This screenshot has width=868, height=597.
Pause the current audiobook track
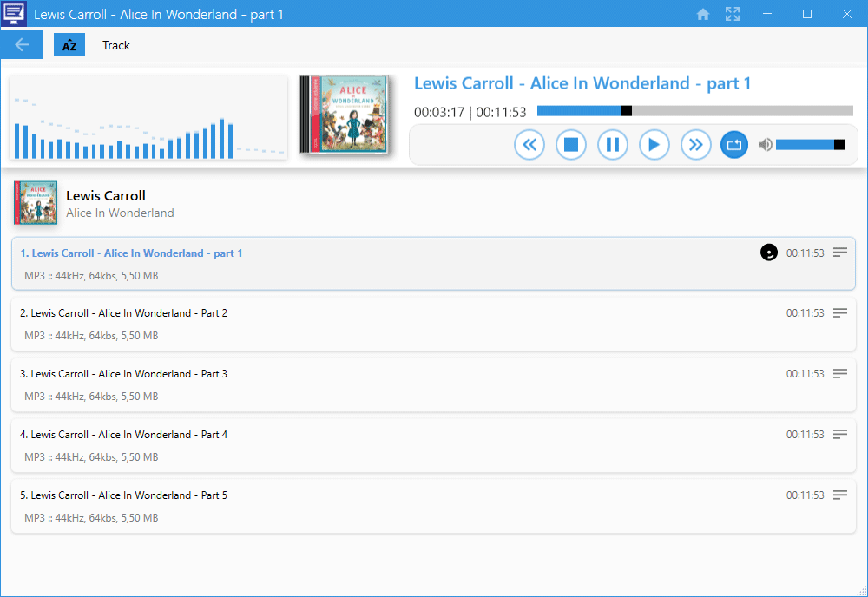pos(613,145)
